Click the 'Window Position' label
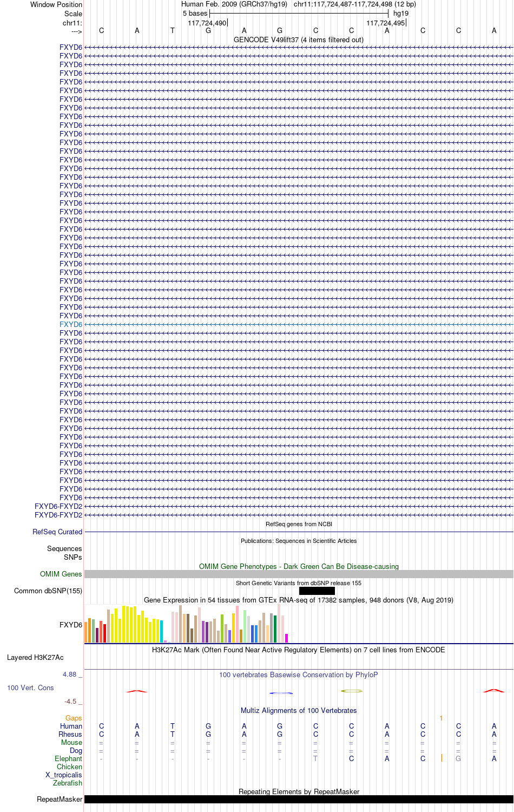This screenshot has width=514, height=812. point(56,4)
